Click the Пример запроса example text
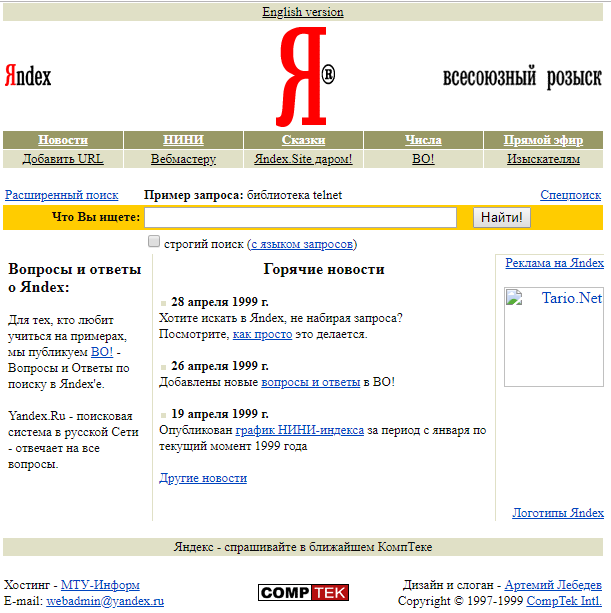611x613 pixels. pos(243,195)
